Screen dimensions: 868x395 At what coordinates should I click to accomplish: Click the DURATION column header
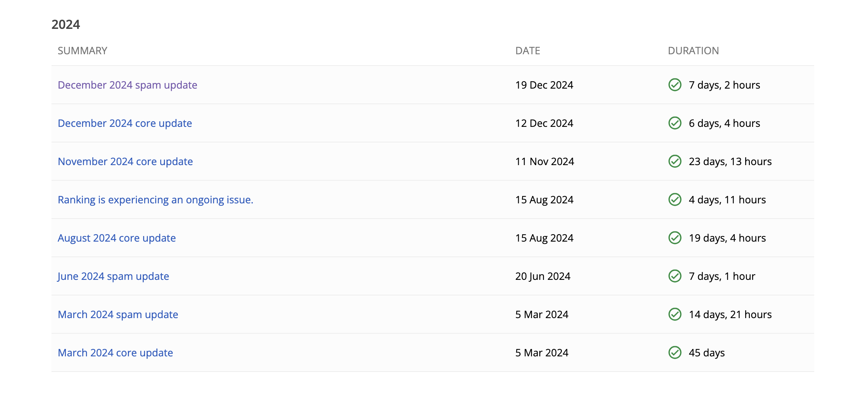pos(693,51)
